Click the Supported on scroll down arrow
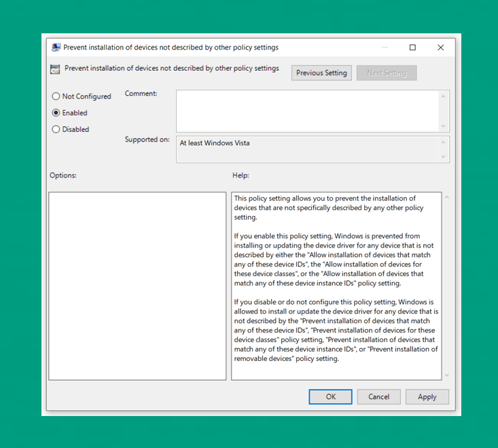This screenshot has height=448, width=498. click(444, 156)
